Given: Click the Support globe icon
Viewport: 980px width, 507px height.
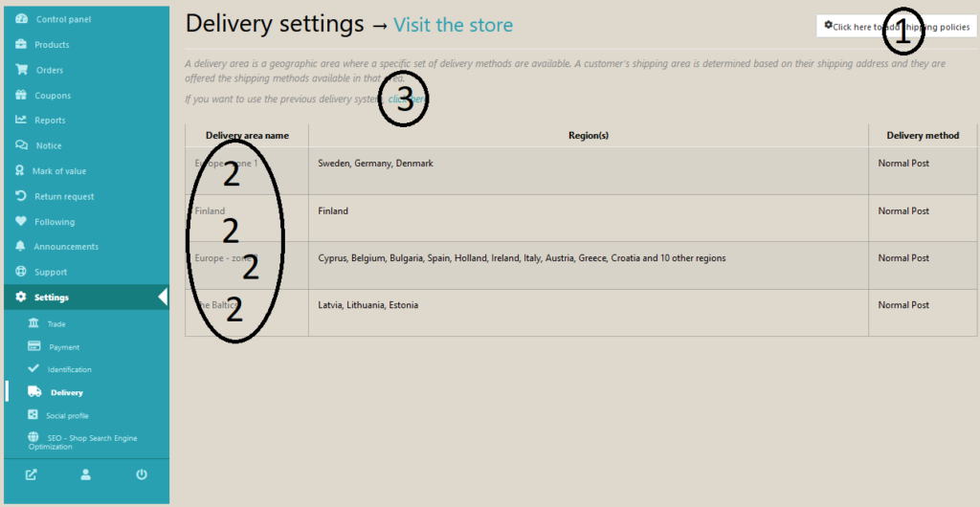Looking at the screenshot, I should pos(21,272).
